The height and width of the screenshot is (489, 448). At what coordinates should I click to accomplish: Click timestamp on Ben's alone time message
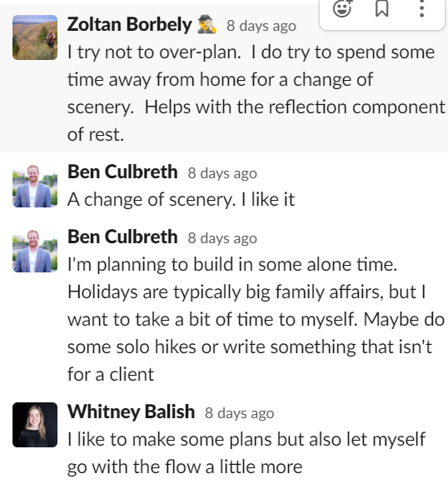(222, 238)
